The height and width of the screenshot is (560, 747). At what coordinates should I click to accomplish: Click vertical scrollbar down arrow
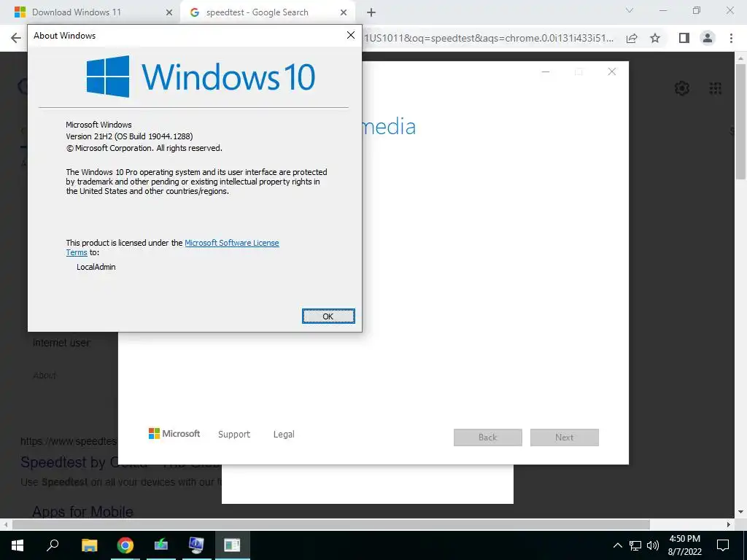(740, 513)
